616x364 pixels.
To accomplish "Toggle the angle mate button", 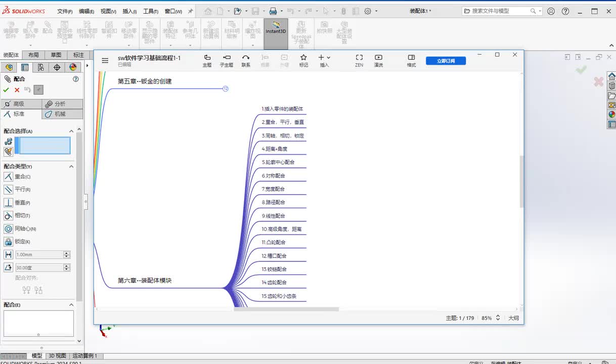I will (8, 267).
